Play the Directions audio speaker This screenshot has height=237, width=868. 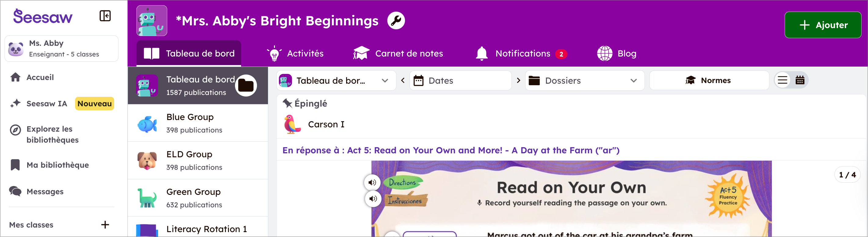pyautogui.click(x=372, y=182)
